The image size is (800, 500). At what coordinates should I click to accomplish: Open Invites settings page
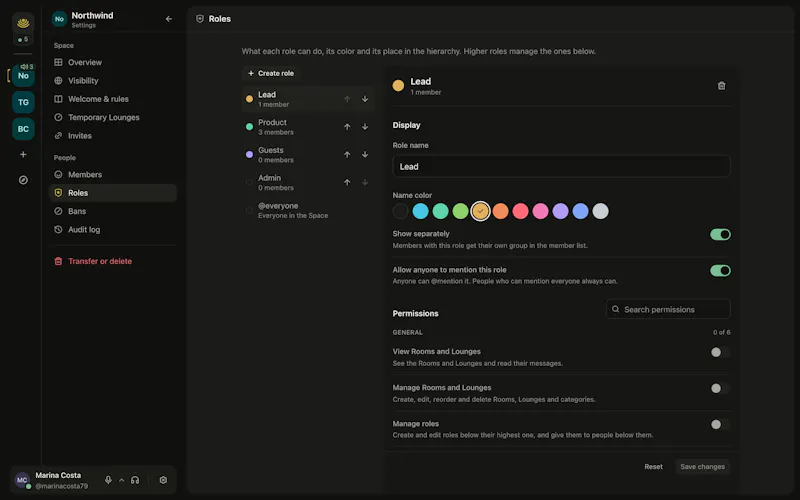113,136
